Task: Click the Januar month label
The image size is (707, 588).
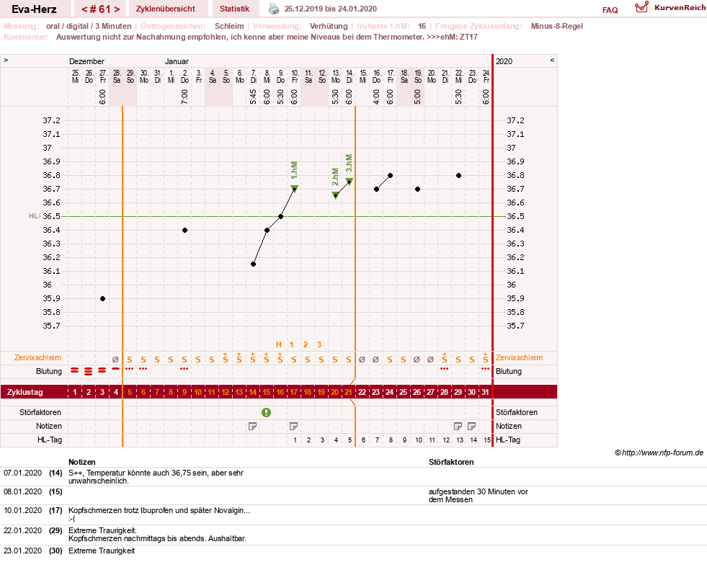Action: click(177, 61)
